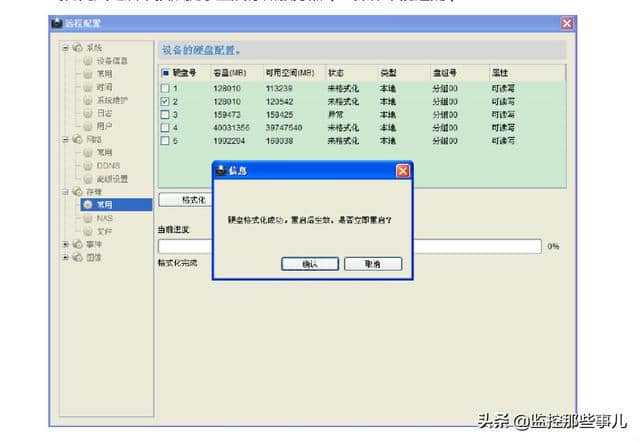Click the 远程配置 window title icon
Image resolution: width=640 pixels, height=442 pixels.
pos(57,23)
